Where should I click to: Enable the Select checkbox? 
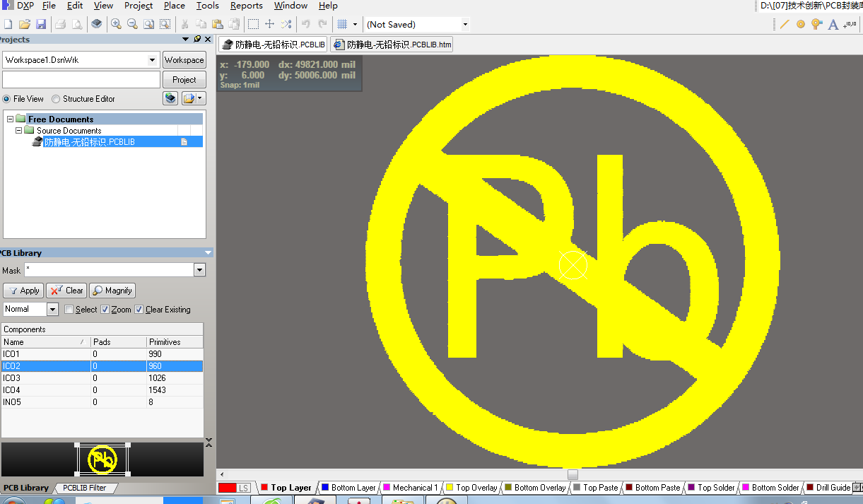click(69, 310)
